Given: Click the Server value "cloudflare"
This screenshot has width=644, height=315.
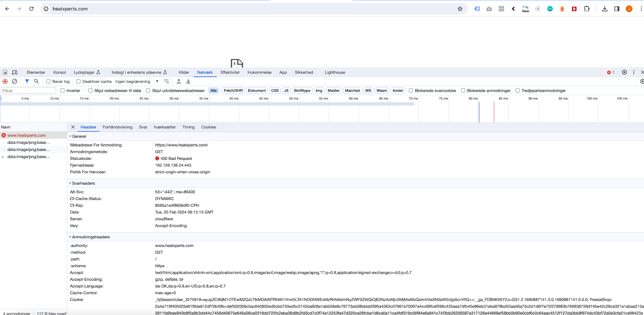Looking at the screenshot, I should click(164, 219).
